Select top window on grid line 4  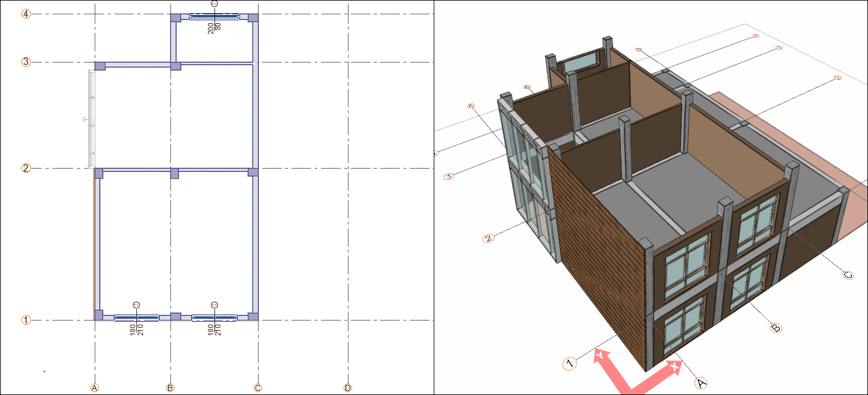click(214, 17)
